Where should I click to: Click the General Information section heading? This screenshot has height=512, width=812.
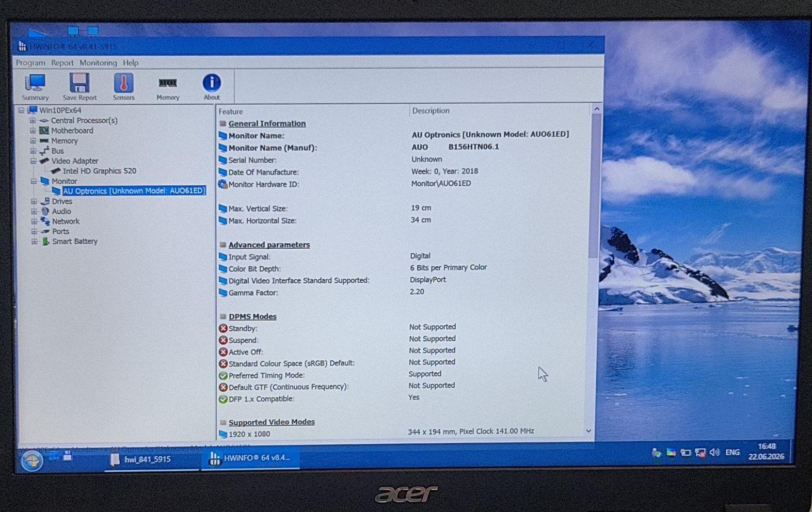coord(267,123)
